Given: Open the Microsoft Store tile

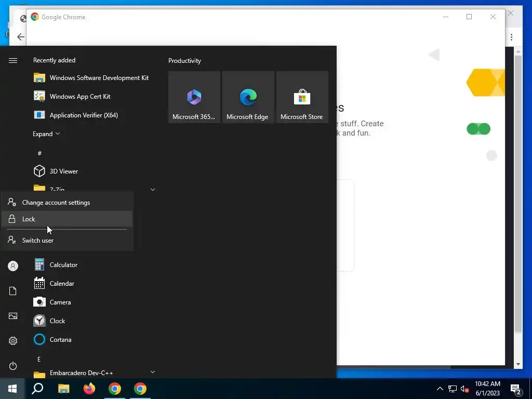Looking at the screenshot, I should 302,97.
